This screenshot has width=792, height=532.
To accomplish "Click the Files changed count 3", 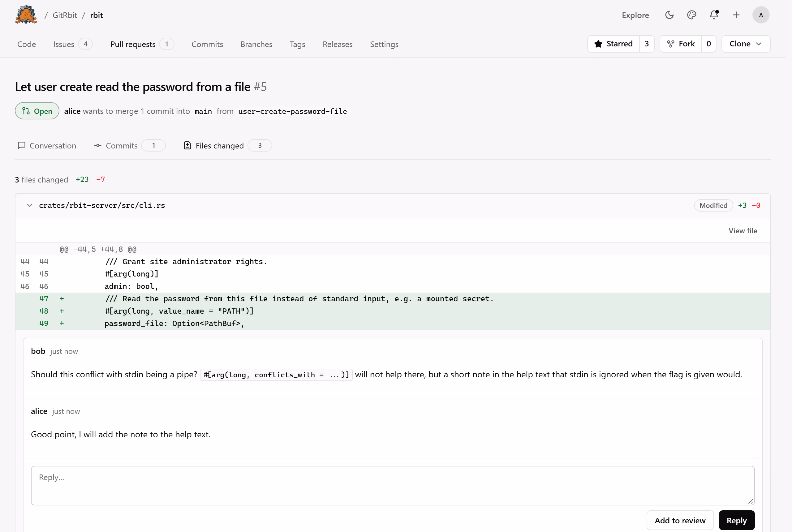I will tap(260, 146).
